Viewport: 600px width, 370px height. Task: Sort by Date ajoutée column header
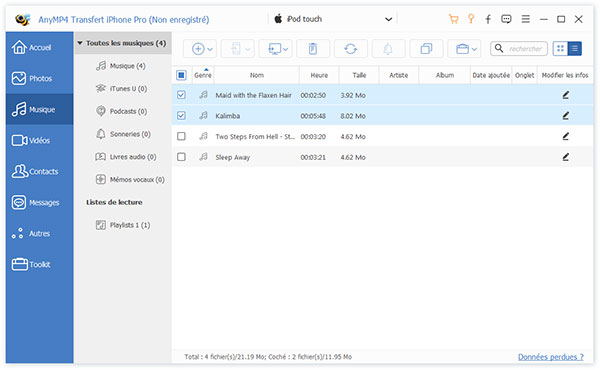491,75
